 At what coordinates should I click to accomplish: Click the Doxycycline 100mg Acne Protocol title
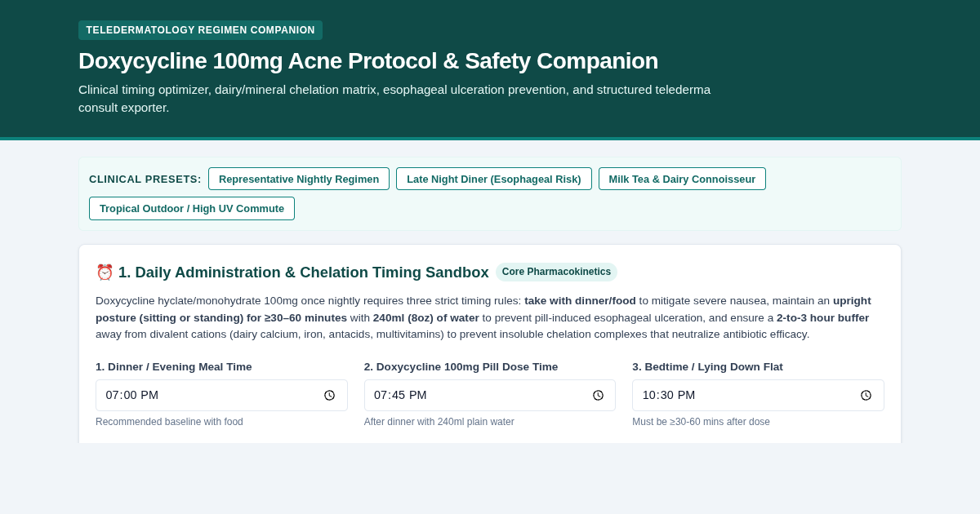coord(368,60)
